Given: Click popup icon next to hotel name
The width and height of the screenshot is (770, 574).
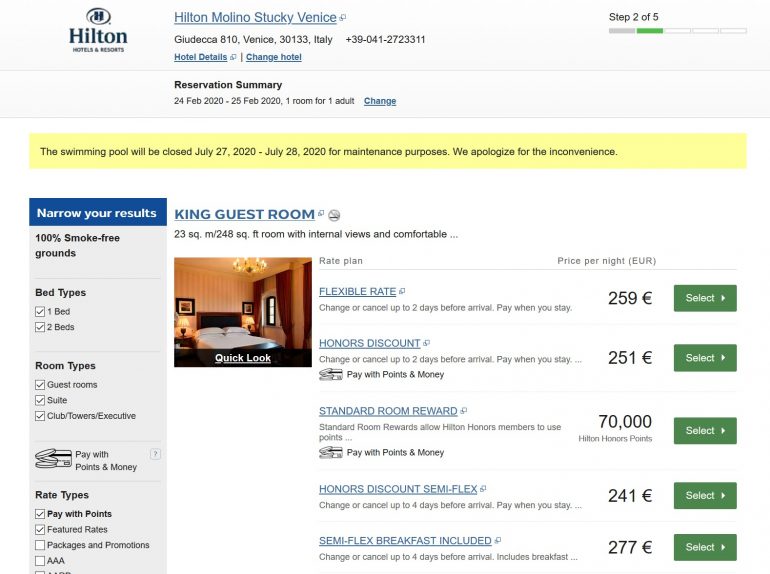Looking at the screenshot, I should pyautogui.click(x=343, y=18).
